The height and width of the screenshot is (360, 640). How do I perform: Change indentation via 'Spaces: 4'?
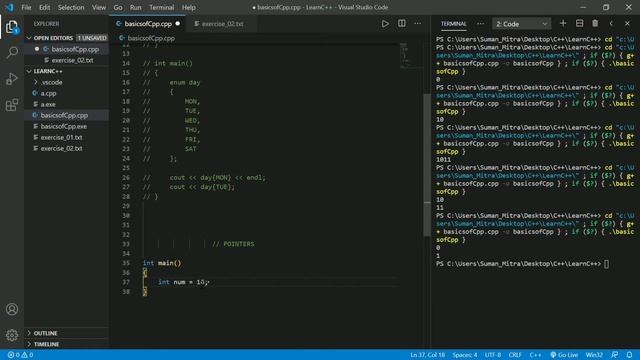464,355
